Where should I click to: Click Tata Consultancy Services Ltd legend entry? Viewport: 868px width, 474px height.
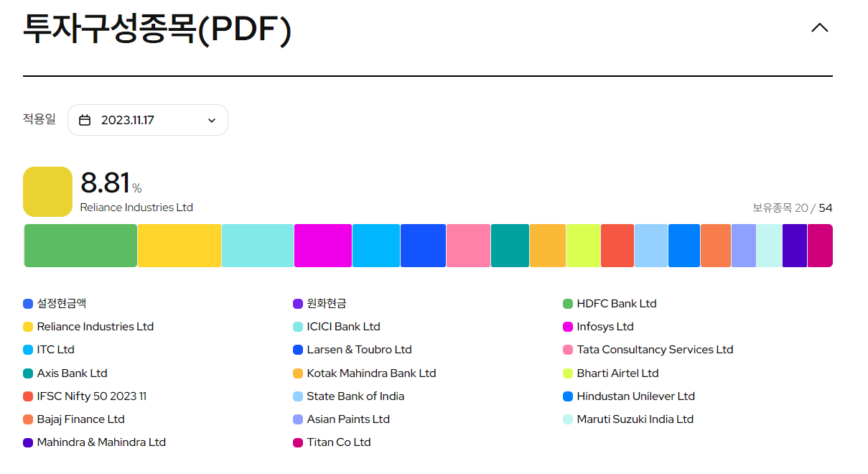[x=648, y=350]
